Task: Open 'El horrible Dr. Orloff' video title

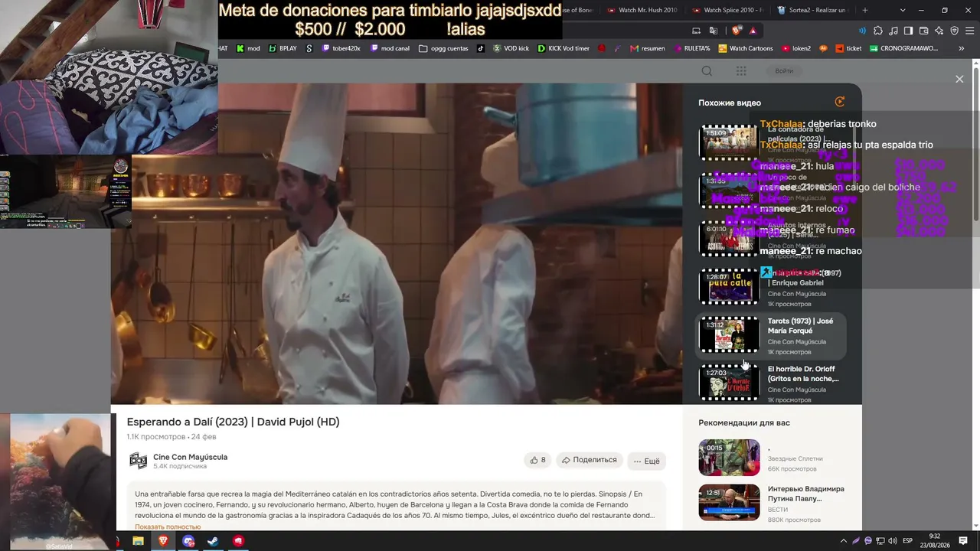Action: pos(803,373)
